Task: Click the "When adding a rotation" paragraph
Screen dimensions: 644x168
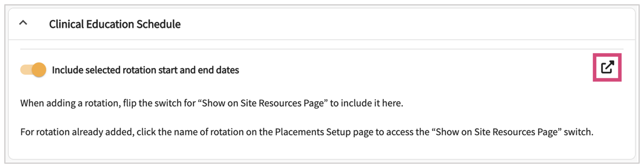Action: click(x=211, y=103)
